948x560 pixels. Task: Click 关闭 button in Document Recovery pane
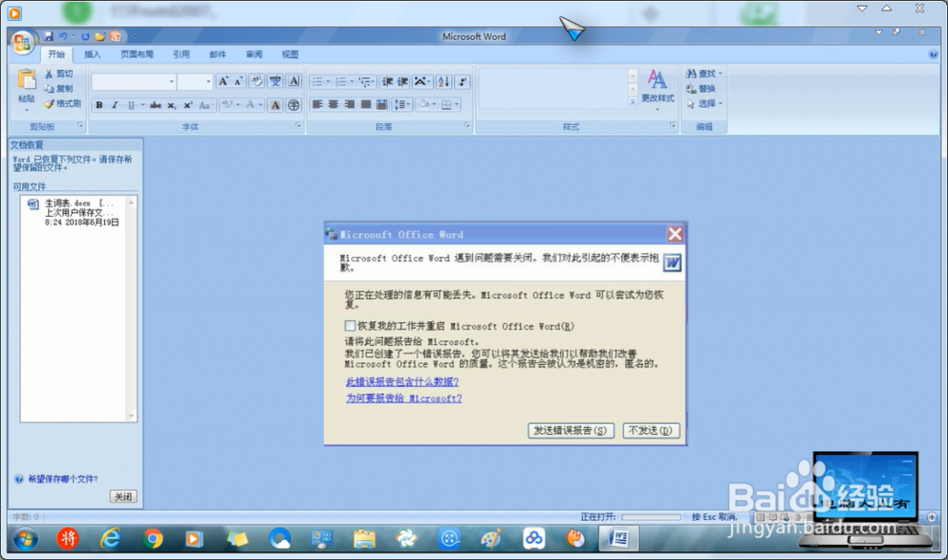tap(123, 497)
